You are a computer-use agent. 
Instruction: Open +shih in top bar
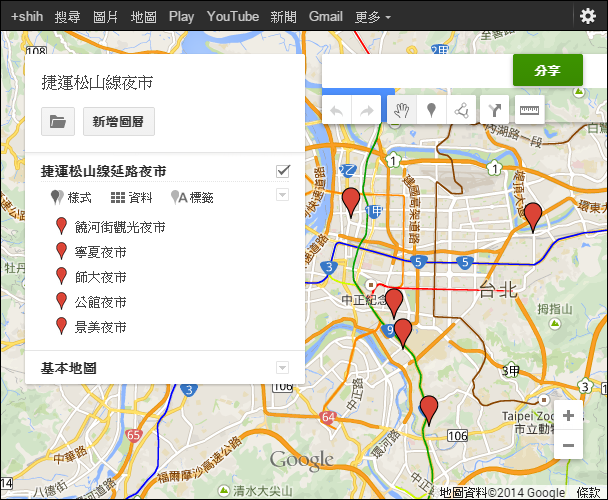27,17
